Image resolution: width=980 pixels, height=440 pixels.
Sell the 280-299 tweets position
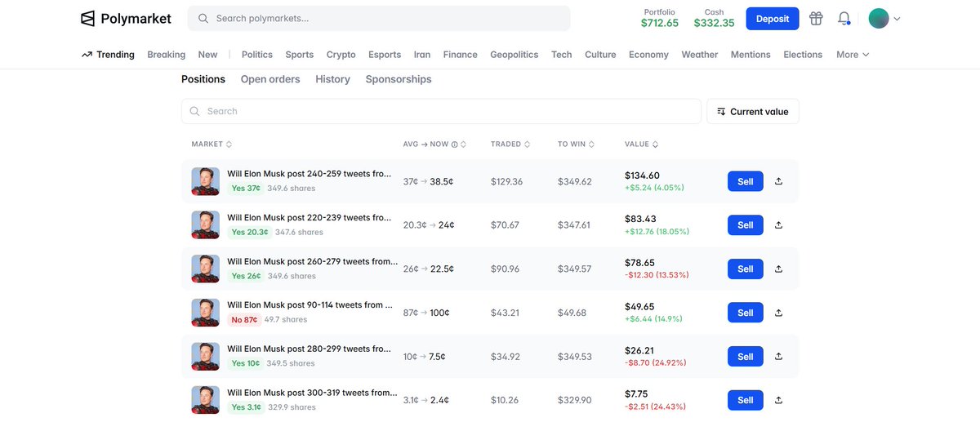[746, 356]
